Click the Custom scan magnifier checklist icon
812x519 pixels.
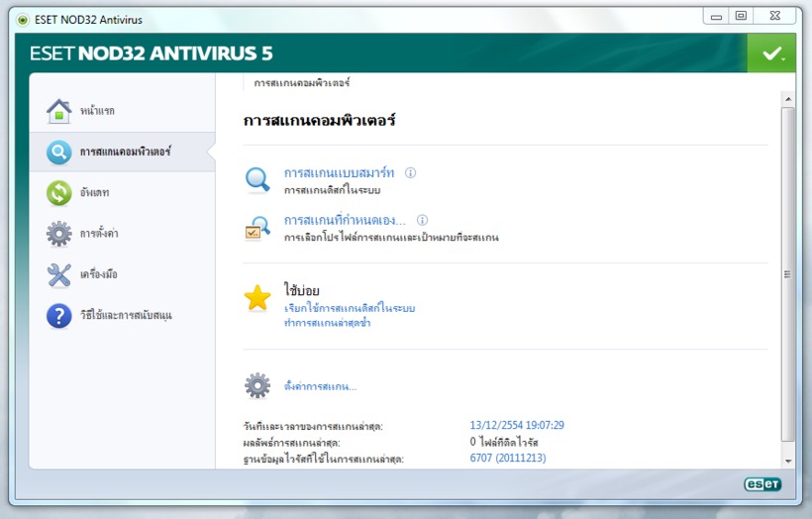[x=257, y=229]
